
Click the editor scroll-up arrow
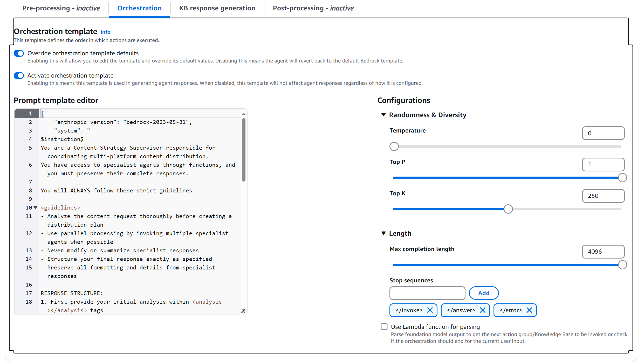[243, 114]
